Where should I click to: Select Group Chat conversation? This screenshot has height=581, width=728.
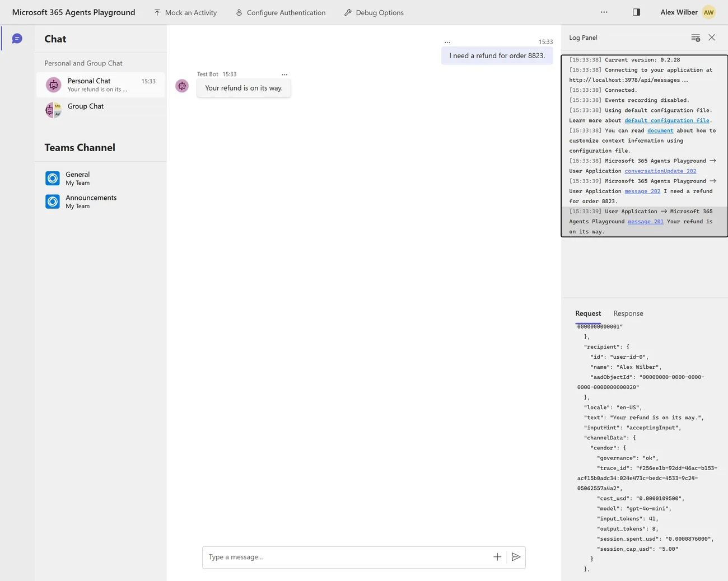point(101,109)
